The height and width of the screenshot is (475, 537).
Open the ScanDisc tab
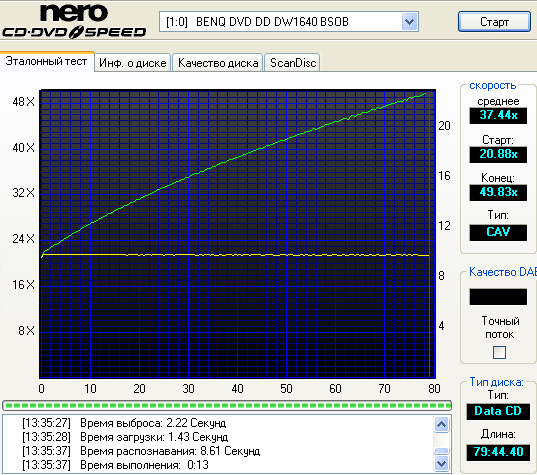[293, 63]
